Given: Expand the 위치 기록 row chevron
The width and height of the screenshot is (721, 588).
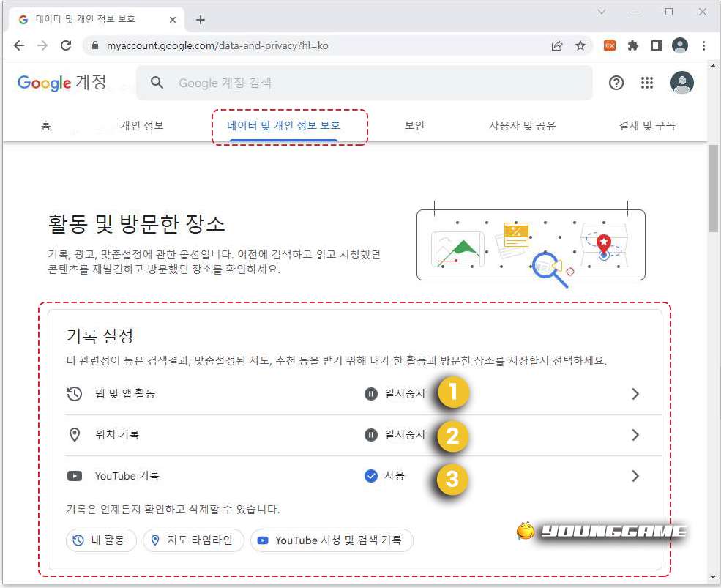Looking at the screenshot, I should click(x=635, y=435).
